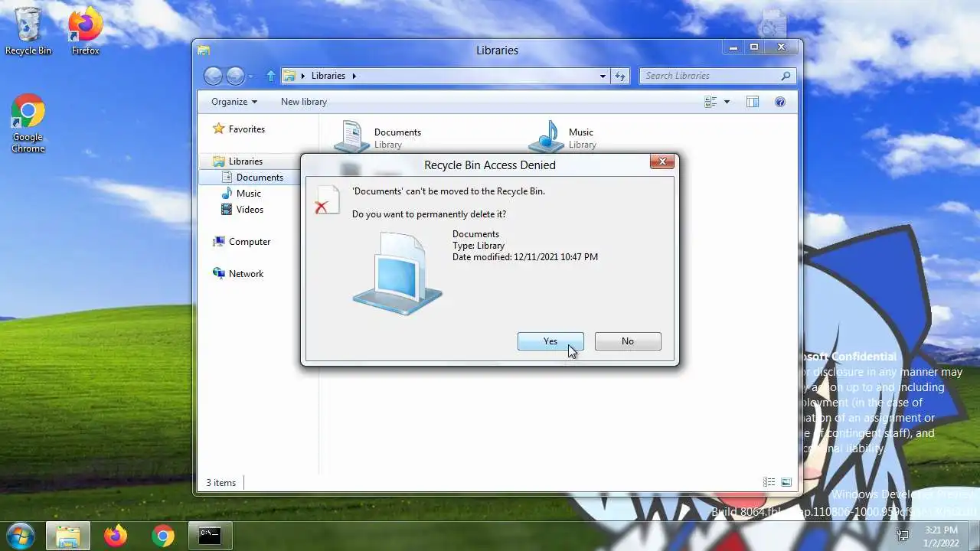Select Music in navigation tree
Image resolution: width=980 pixels, height=551 pixels.
click(x=241, y=194)
